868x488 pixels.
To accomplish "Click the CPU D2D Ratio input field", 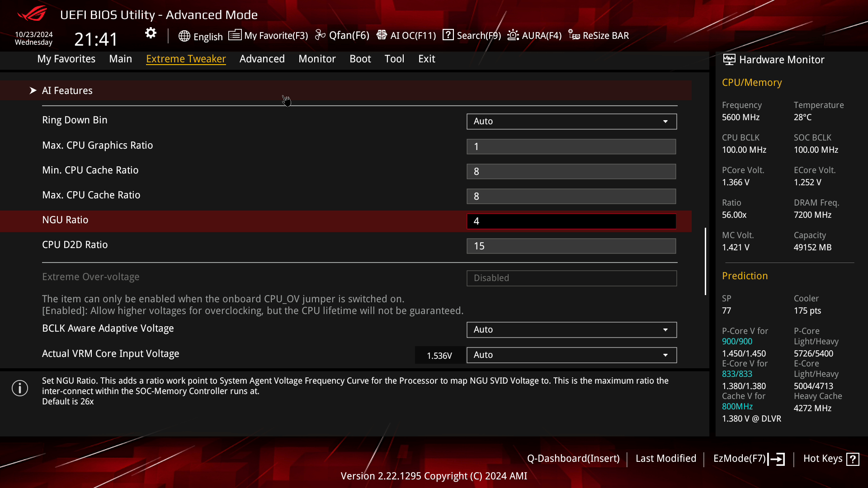I will coord(571,246).
